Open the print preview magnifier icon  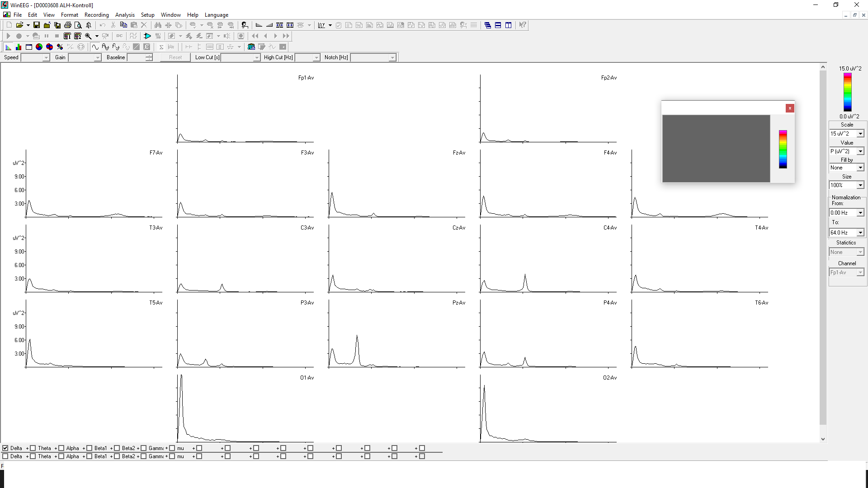[78, 25]
